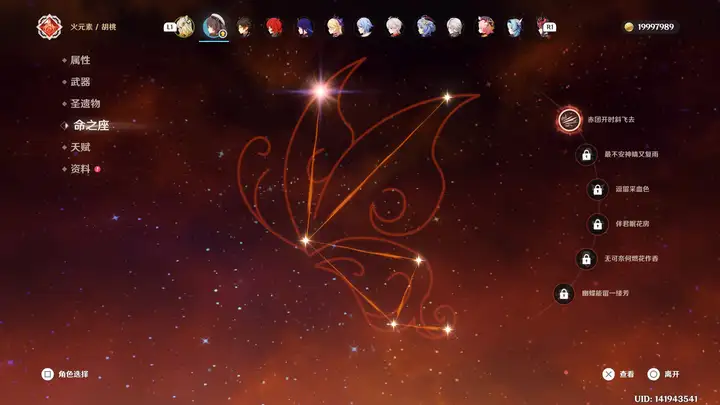Switch to light-blue-haired character left of R1

(515, 27)
